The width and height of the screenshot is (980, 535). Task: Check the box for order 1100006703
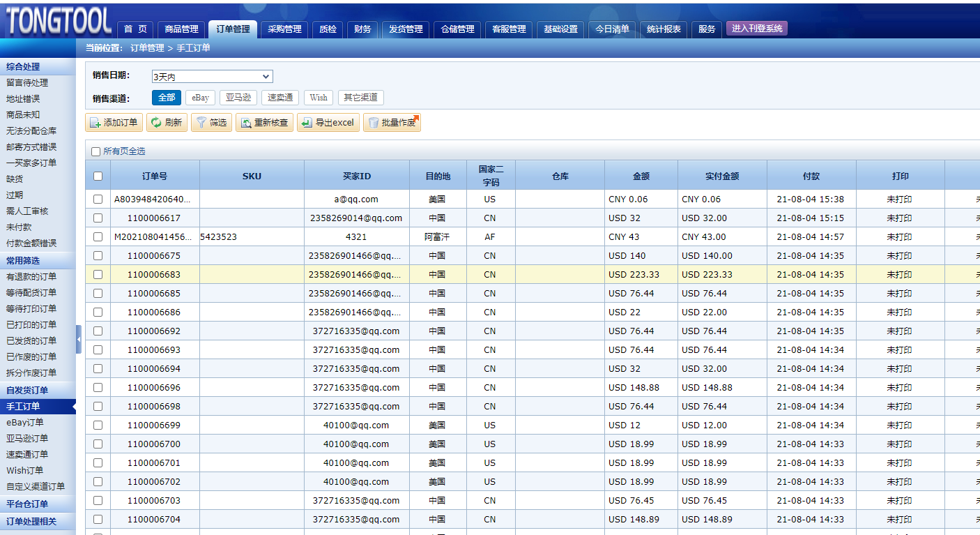tap(98, 500)
